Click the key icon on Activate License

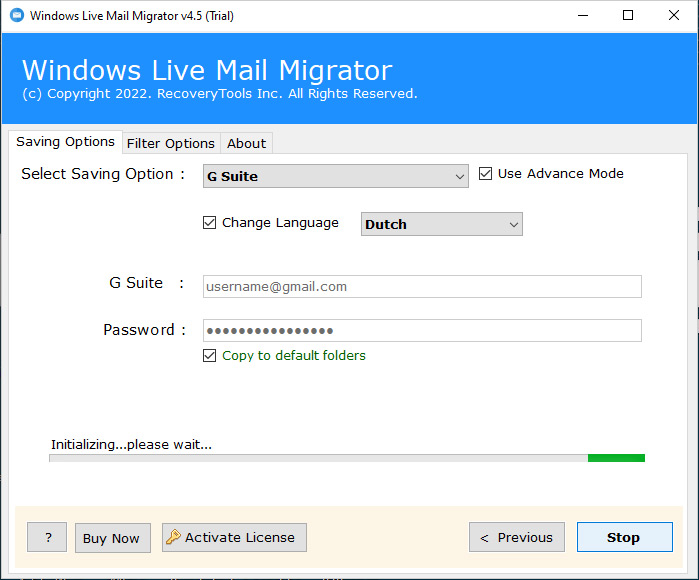click(173, 537)
